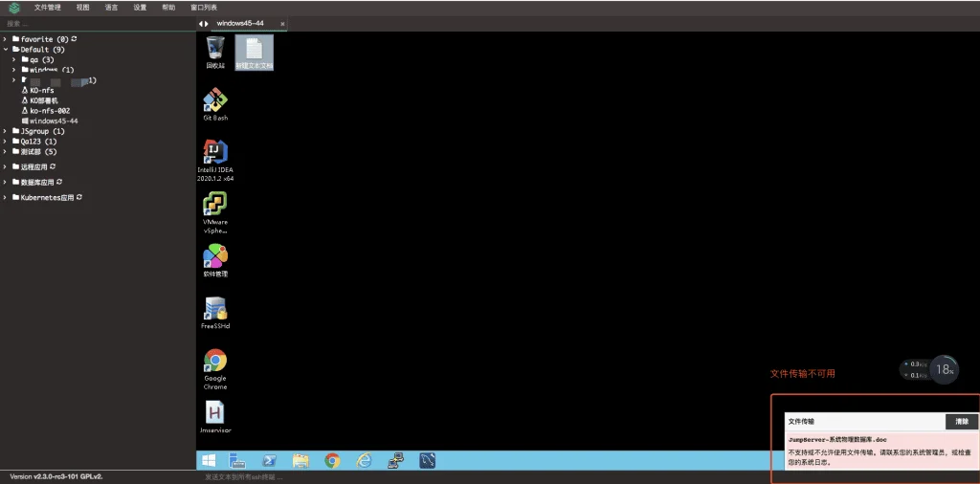Focus the 搜索 search field
The height and width of the screenshot is (484, 980).
pyautogui.click(x=98, y=23)
